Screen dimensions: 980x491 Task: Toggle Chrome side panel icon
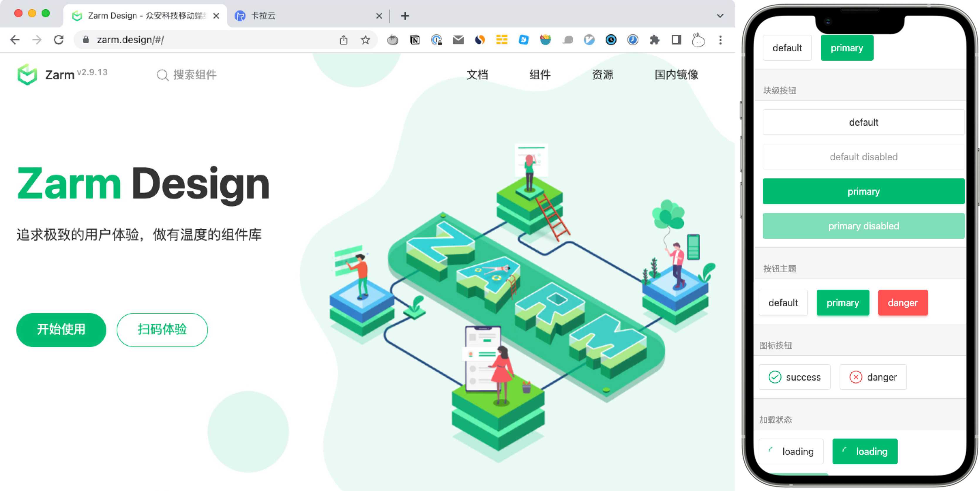[676, 40]
